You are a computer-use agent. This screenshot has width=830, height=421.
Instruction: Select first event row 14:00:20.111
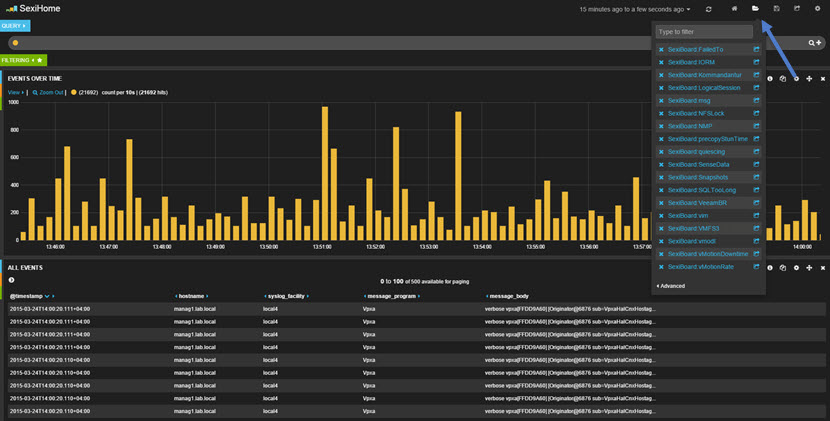pos(417,309)
